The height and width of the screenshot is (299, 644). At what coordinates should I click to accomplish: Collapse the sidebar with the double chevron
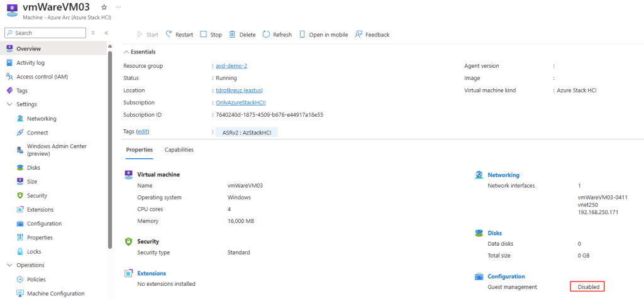[x=106, y=33]
